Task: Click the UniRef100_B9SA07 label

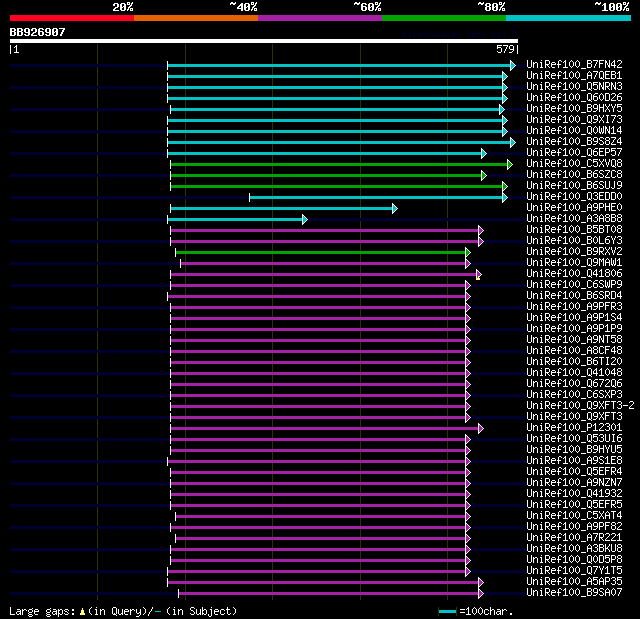Action: pyautogui.click(x=574, y=592)
